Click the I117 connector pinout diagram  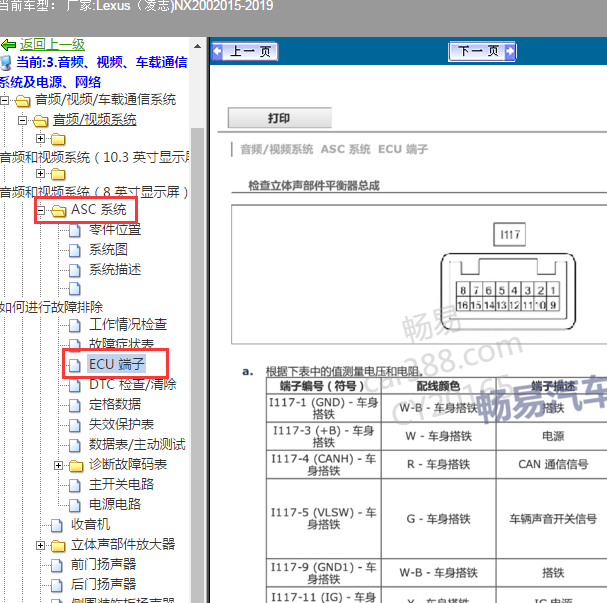(508, 291)
